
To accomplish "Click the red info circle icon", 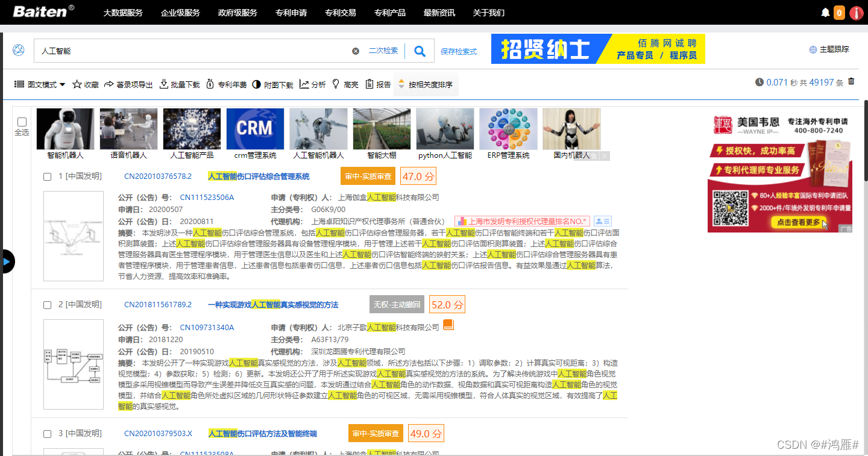I will click(x=857, y=13).
